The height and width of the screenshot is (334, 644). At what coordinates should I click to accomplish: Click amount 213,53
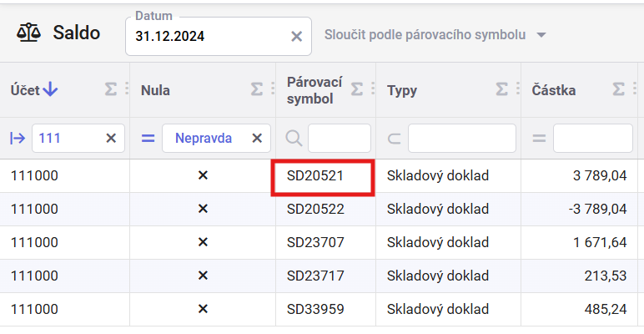tap(606, 276)
